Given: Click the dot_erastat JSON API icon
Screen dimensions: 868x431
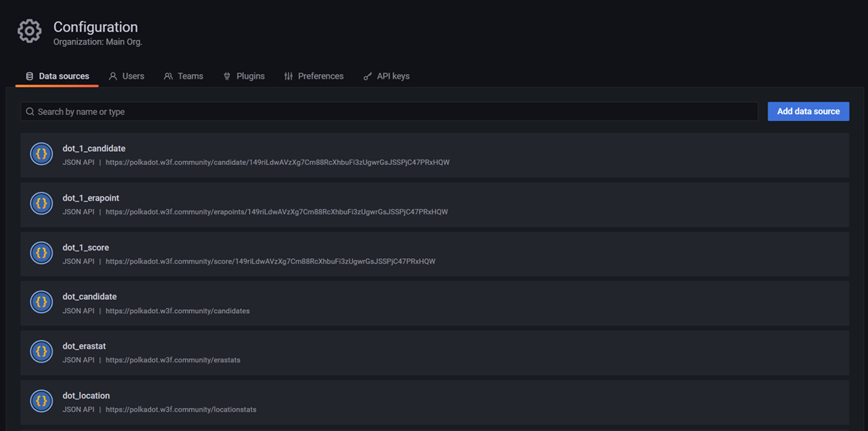Looking at the screenshot, I should tap(42, 352).
